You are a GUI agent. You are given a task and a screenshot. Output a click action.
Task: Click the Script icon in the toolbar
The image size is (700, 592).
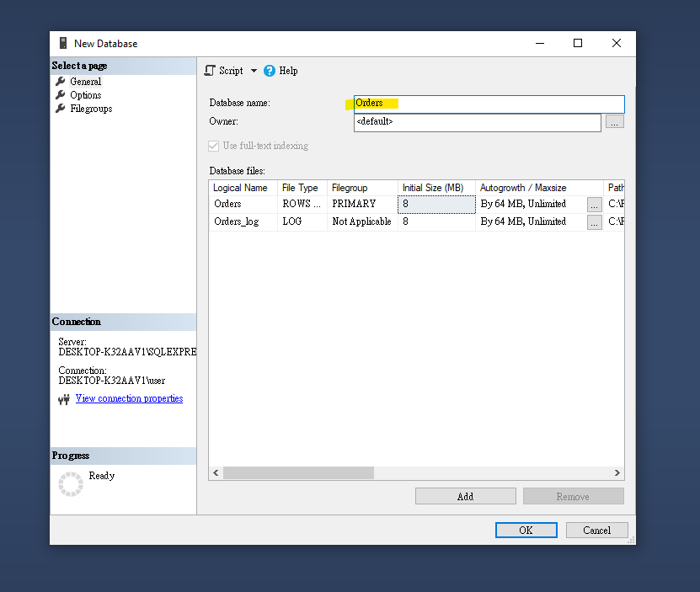211,71
